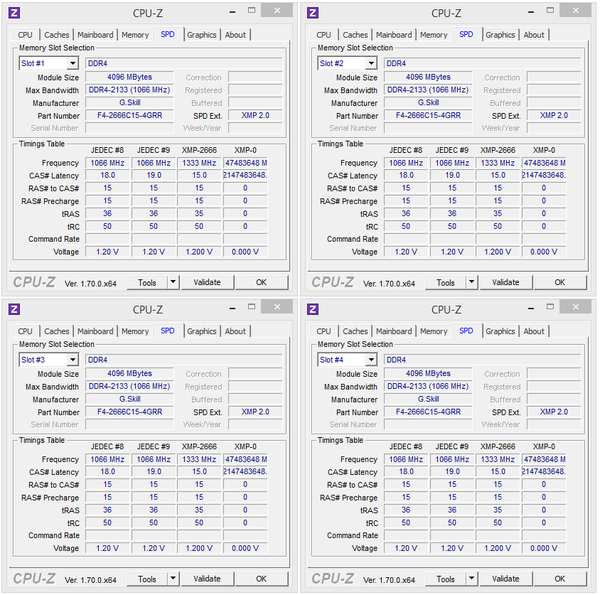Click Tools button in Slot #3 window
This screenshot has width=600, height=595.
coord(147,579)
